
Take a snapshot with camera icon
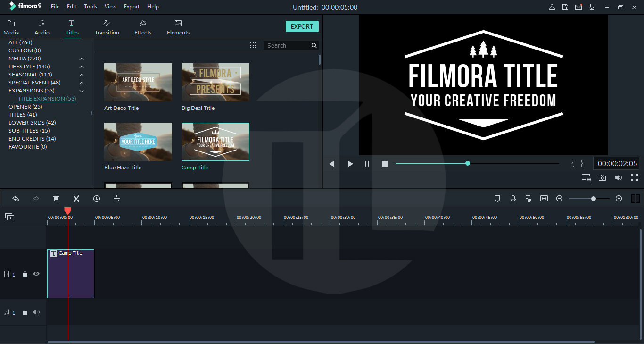click(x=603, y=178)
